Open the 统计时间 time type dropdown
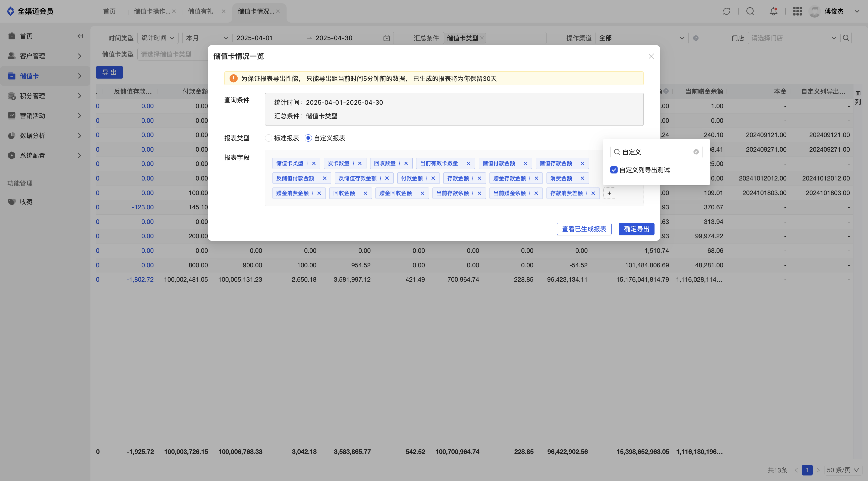Image resolution: width=868 pixels, height=481 pixels. 158,38
